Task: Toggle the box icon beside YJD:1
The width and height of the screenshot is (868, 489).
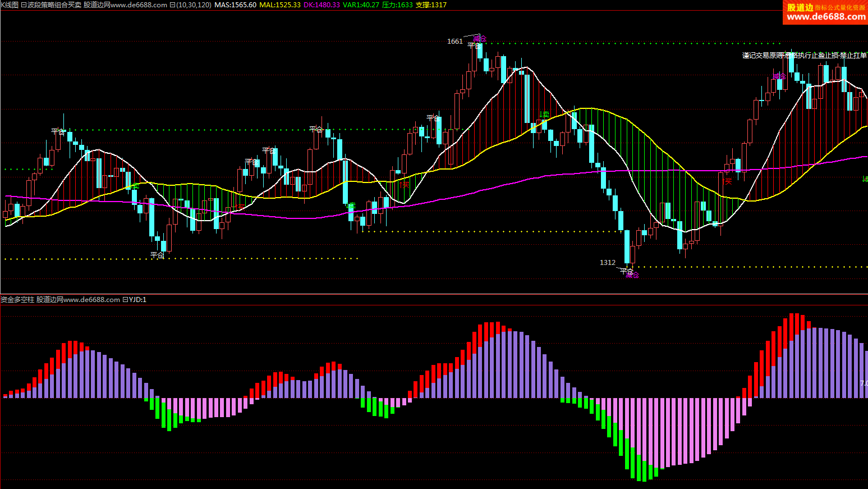Action: [x=125, y=300]
